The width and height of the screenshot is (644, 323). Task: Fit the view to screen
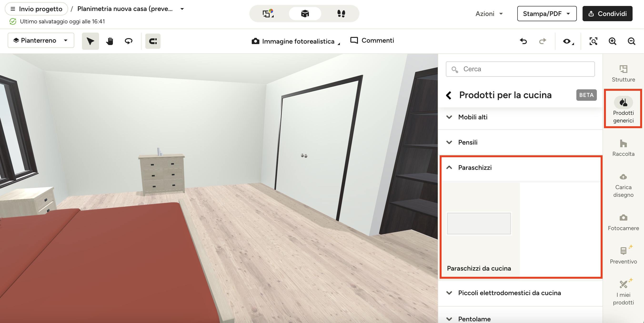(x=593, y=41)
